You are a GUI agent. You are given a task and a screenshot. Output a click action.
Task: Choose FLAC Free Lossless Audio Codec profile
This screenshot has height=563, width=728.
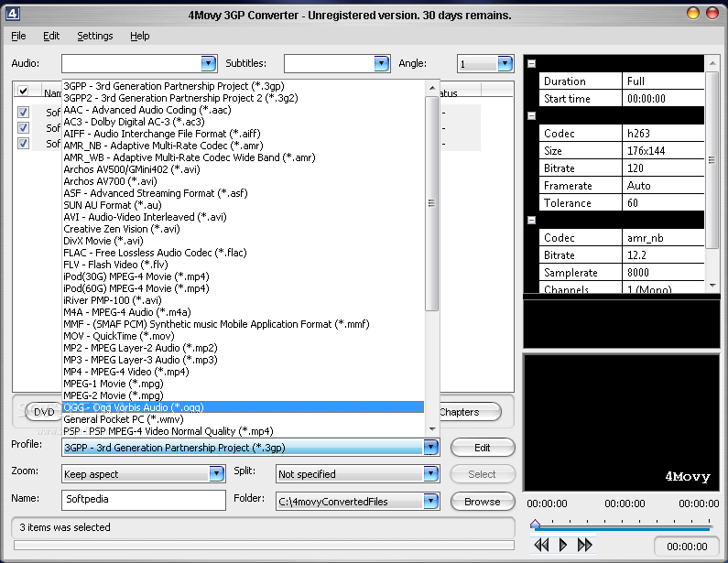click(243, 253)
